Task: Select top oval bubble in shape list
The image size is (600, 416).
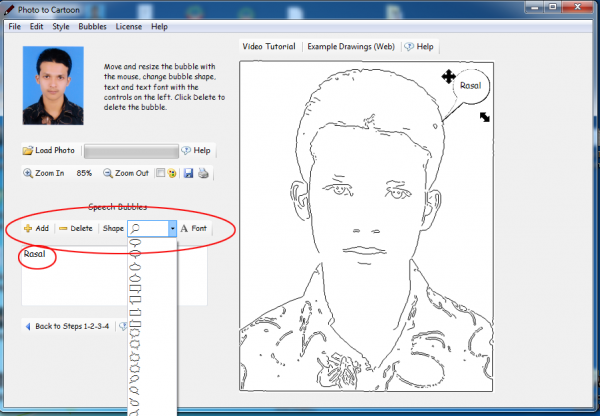Action: tap(135, 242)
